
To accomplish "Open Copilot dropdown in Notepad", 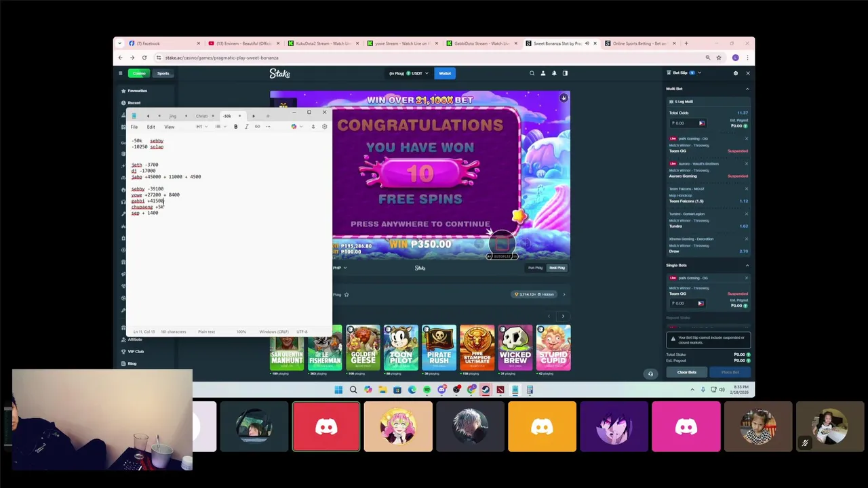I will pos(296,127).
